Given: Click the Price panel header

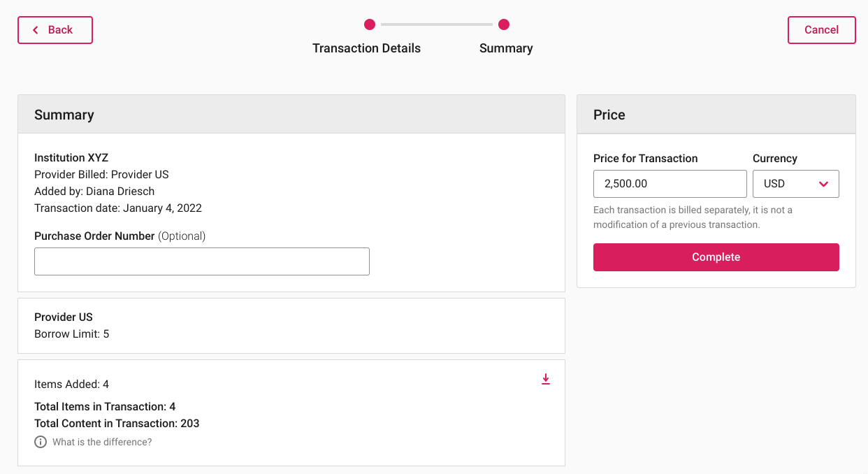Looking at the screenshot, I should coord(716,115).
